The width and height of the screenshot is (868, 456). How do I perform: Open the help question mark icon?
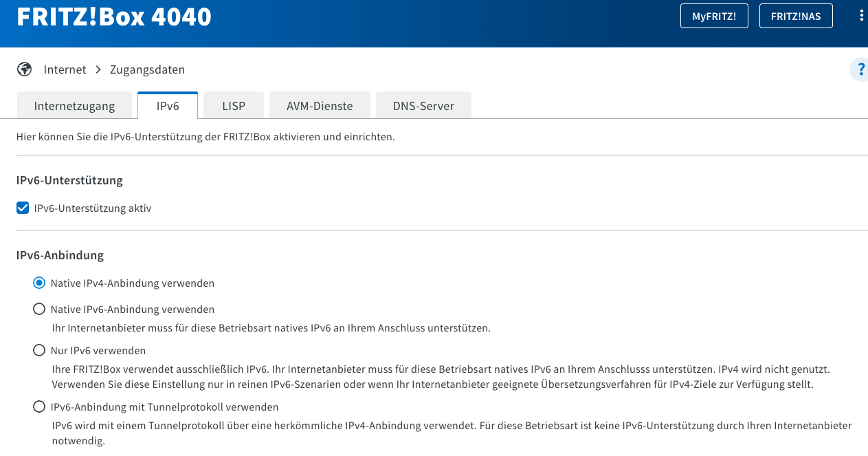point(859,69)
